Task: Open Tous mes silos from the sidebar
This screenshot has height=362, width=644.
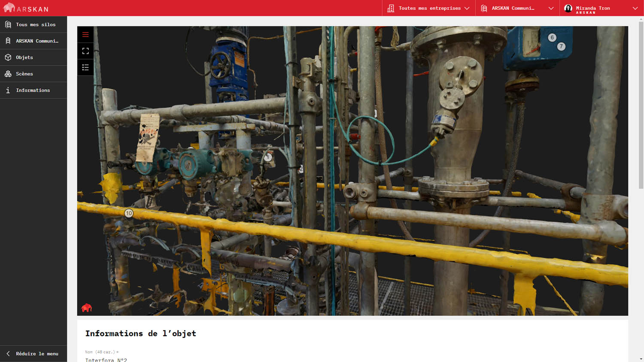Action: tap(36, 24)
